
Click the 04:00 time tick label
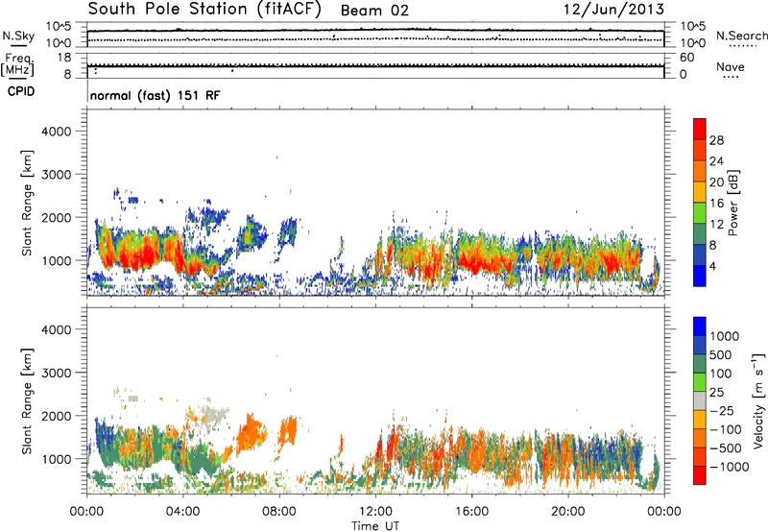point(182,512)
